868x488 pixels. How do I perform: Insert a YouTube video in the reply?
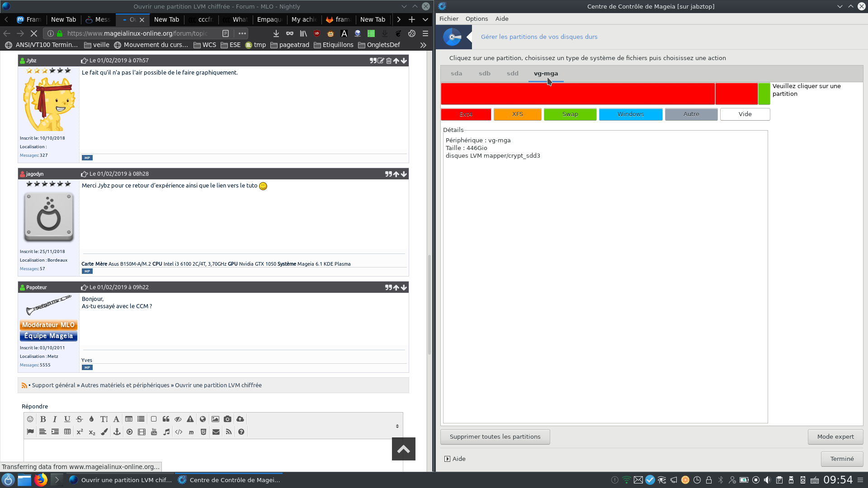[154, 432]
